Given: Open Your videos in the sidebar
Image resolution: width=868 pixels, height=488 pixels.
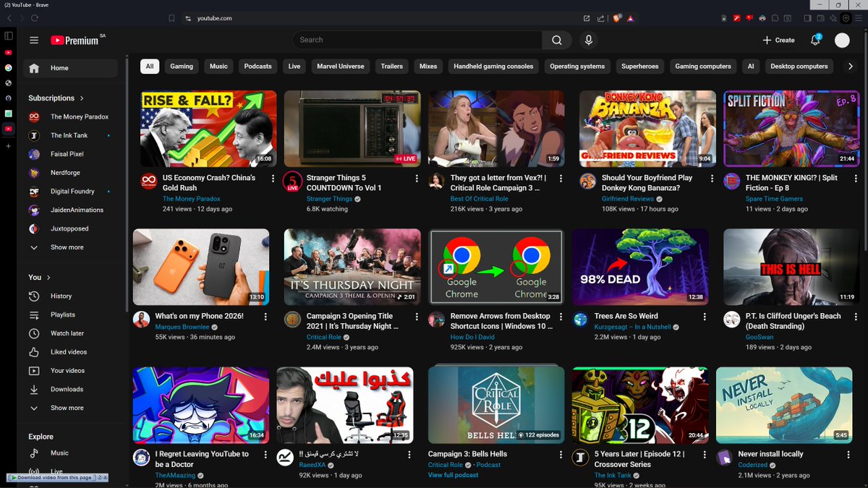Looking at the screenshot, I should 71,371.
